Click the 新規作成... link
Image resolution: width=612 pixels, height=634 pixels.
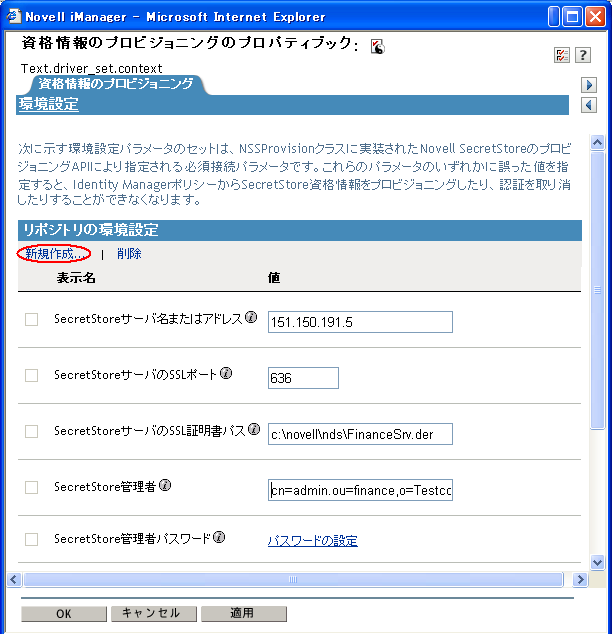pyautogui.click(x=54, y=254)
